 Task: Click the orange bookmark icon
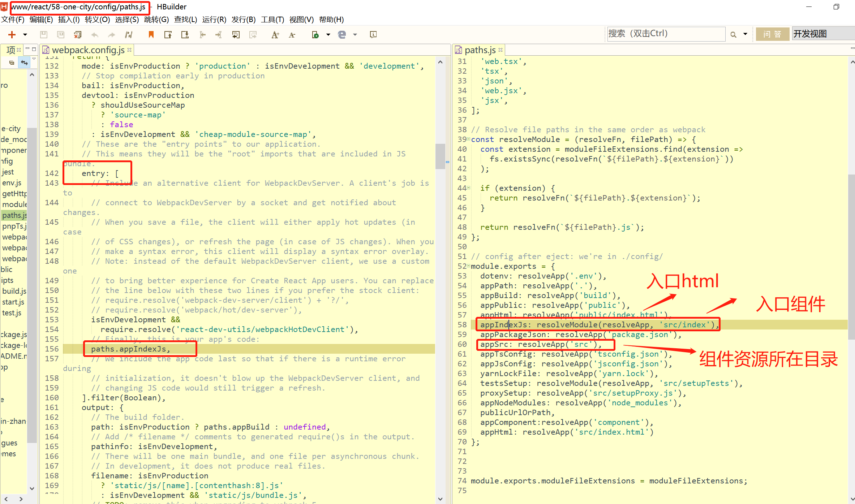pyautogui.click(x=151, y=35)
